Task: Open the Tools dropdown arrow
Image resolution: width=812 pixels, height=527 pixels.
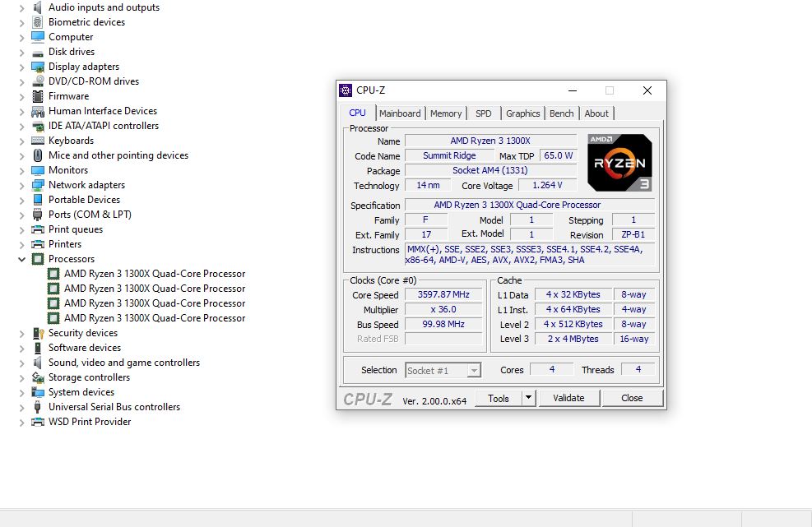Action: click(x=528, y=399)
